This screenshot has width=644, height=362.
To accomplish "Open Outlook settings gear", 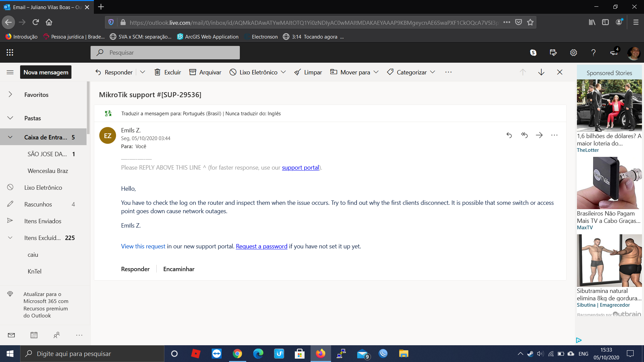I will coord(573,53).
